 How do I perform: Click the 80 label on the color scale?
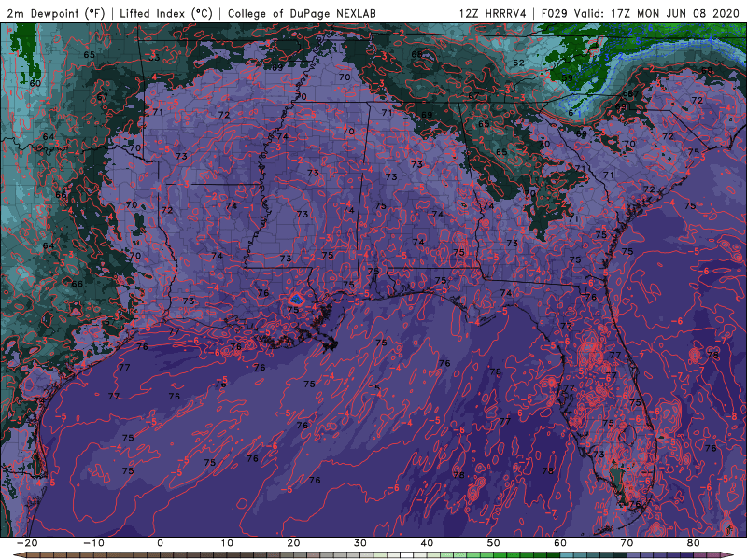[694, 543]
